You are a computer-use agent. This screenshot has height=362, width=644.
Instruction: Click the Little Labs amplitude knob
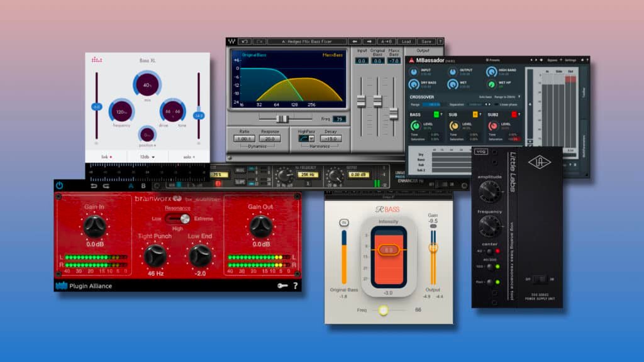coord(489,191)
